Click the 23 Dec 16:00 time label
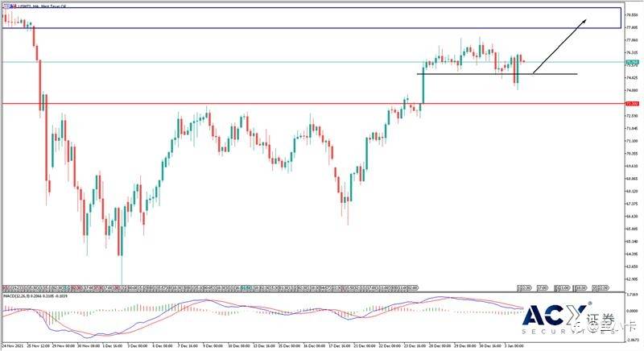The height and width of the screenshot is (351, 644). pyautogui.click(x=415, y=346)
